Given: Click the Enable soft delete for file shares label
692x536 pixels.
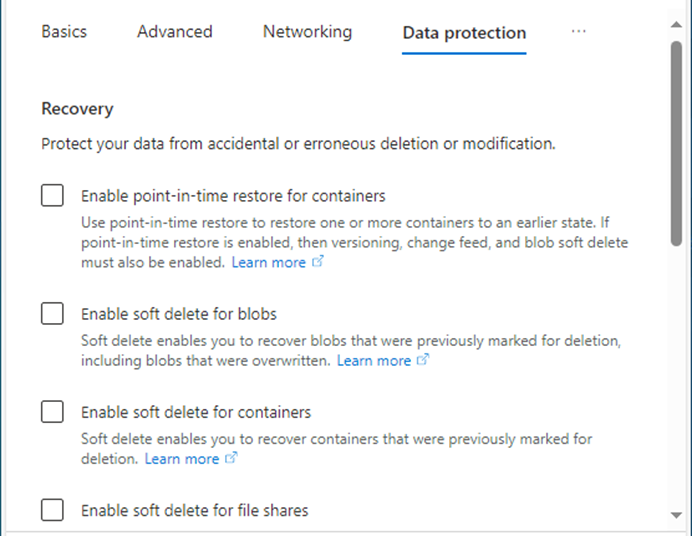Looking at the screenshot, I should coord(195,510).
